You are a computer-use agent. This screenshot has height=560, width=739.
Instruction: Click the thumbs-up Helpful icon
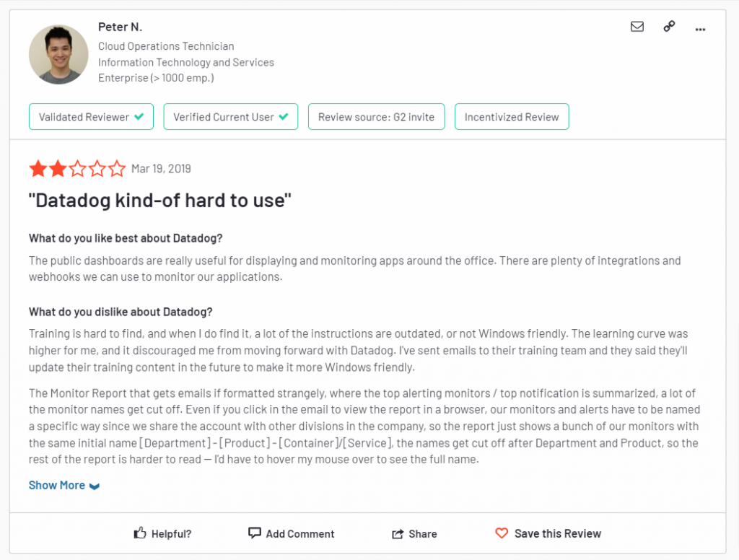(140, 533)
